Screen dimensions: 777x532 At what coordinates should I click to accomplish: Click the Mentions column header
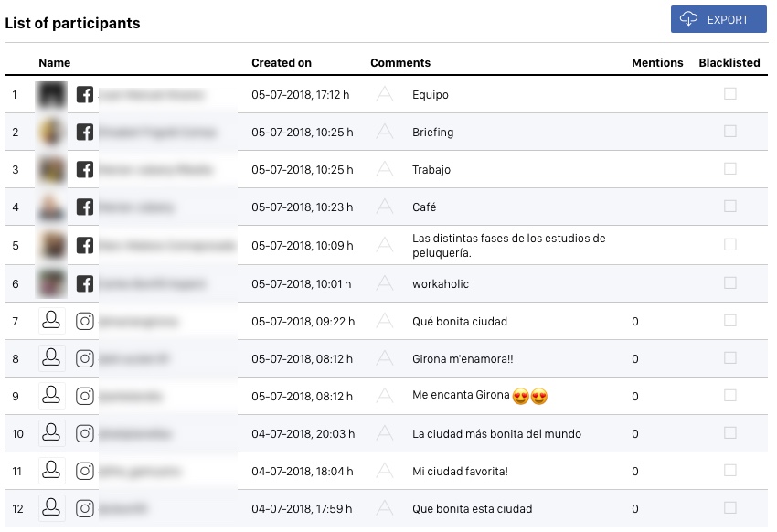tap(657, 62)
